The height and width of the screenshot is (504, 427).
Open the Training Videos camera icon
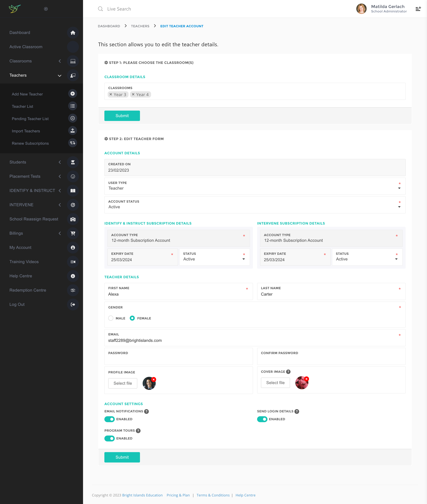73,262
